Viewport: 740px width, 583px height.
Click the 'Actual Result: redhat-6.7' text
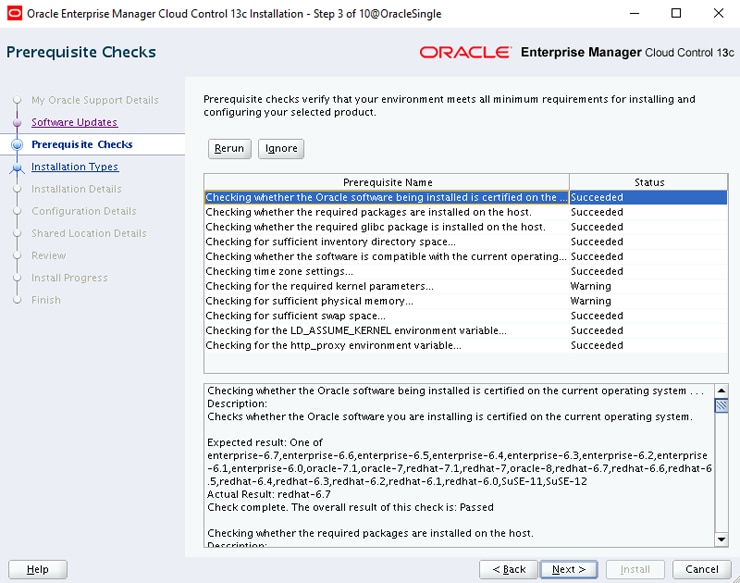click(269, 494)
